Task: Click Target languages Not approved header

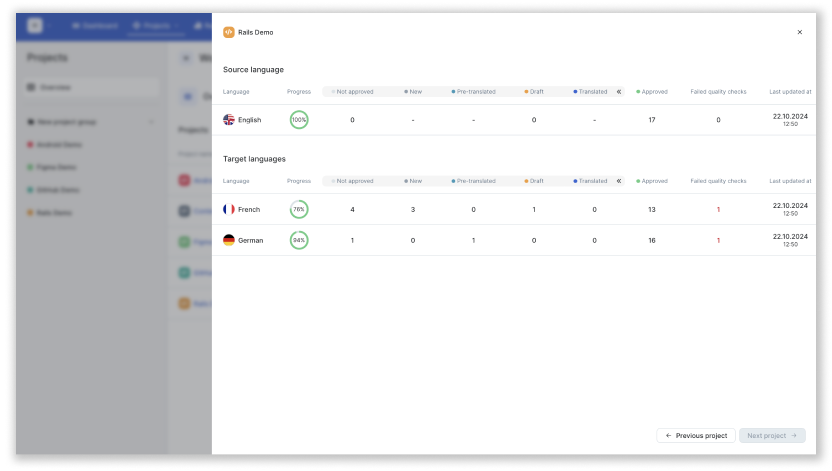Action: [x=352, y=181]
